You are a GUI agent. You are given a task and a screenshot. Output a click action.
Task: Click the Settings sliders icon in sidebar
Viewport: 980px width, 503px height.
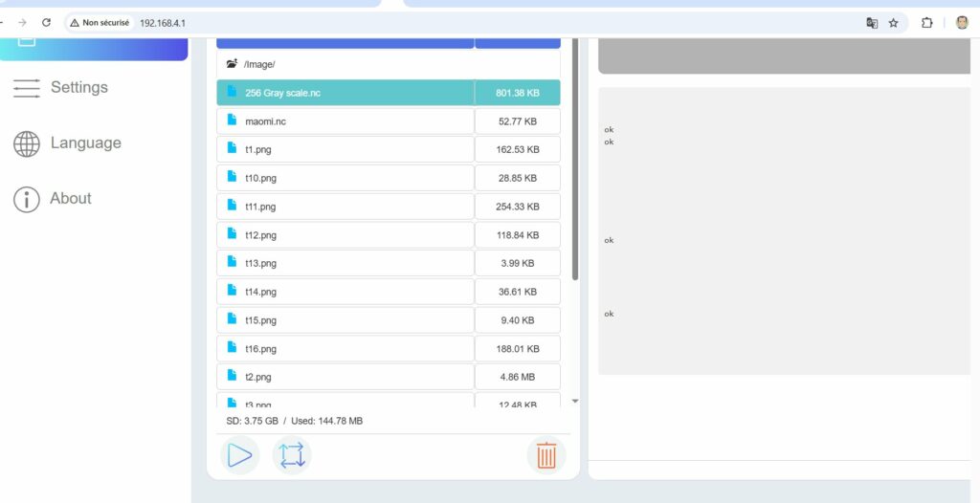tap(26, 88)
